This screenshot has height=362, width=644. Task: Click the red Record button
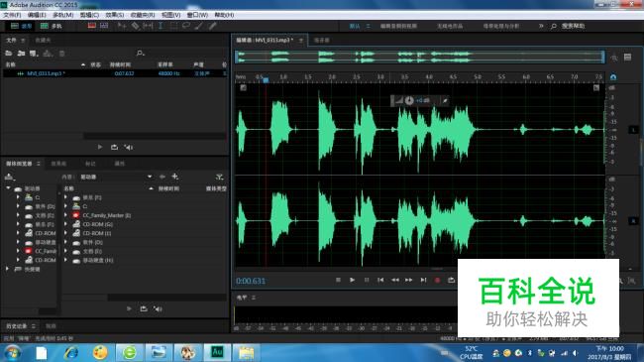pos(437,280)
